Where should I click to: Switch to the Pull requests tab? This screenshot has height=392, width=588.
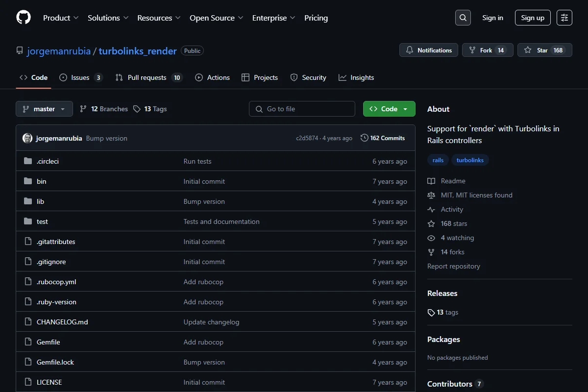[x=149, y=77]
